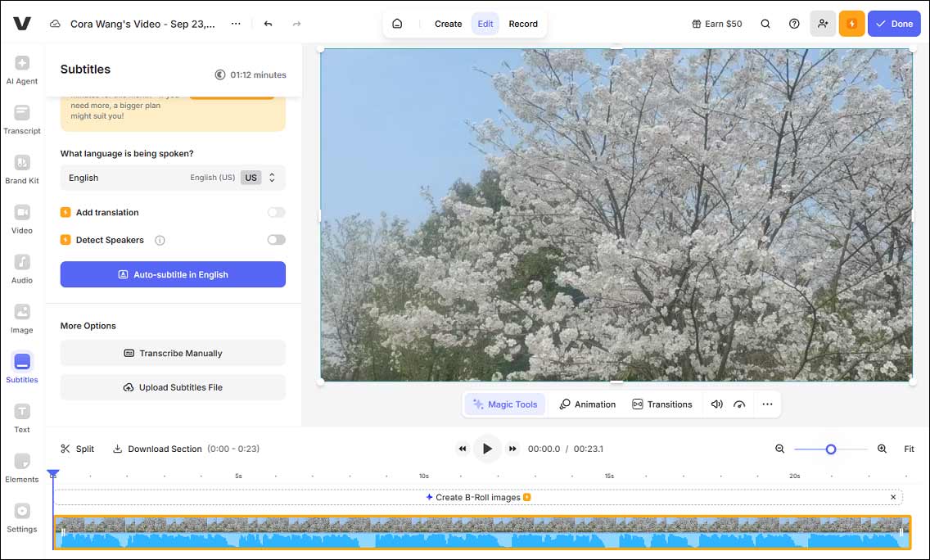Open the Elements panel
Screen dimensions: 930x560
(22, 465)
